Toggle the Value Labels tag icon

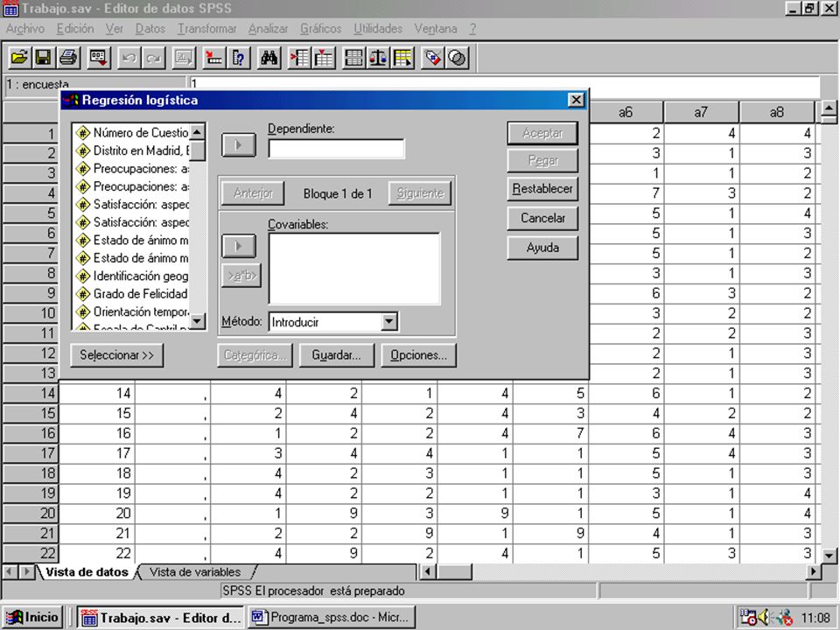[433, 58]
